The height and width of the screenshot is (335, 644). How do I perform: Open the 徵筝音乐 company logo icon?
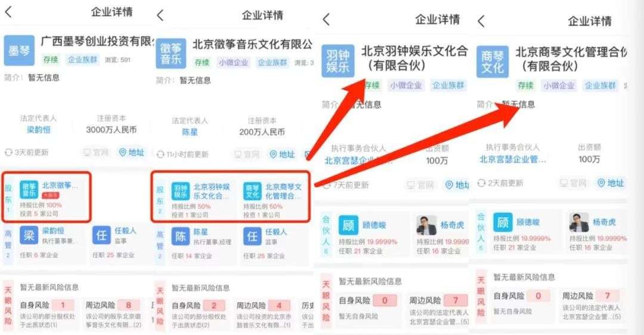pos(171,54)
